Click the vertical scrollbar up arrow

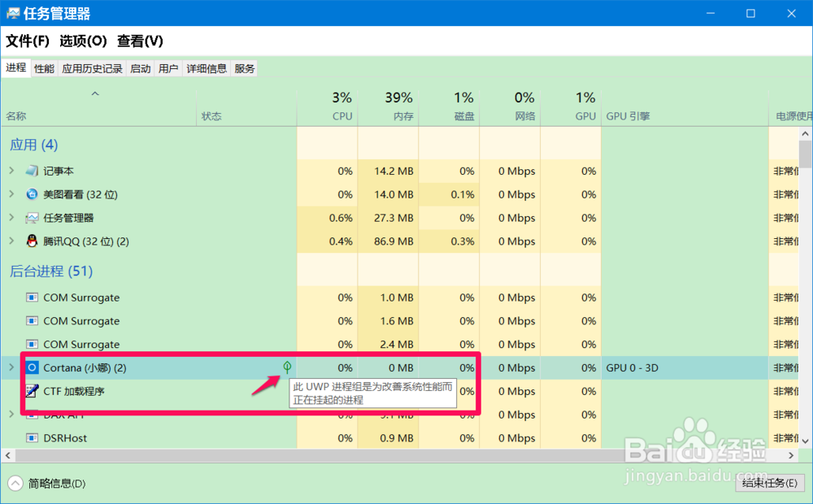[805, 134]
